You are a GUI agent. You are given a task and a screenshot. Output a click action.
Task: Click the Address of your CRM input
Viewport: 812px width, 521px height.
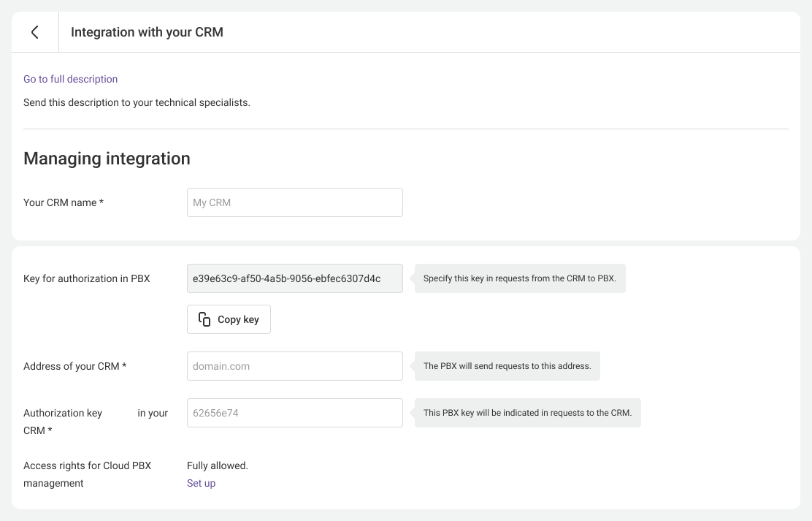point(294,366)
